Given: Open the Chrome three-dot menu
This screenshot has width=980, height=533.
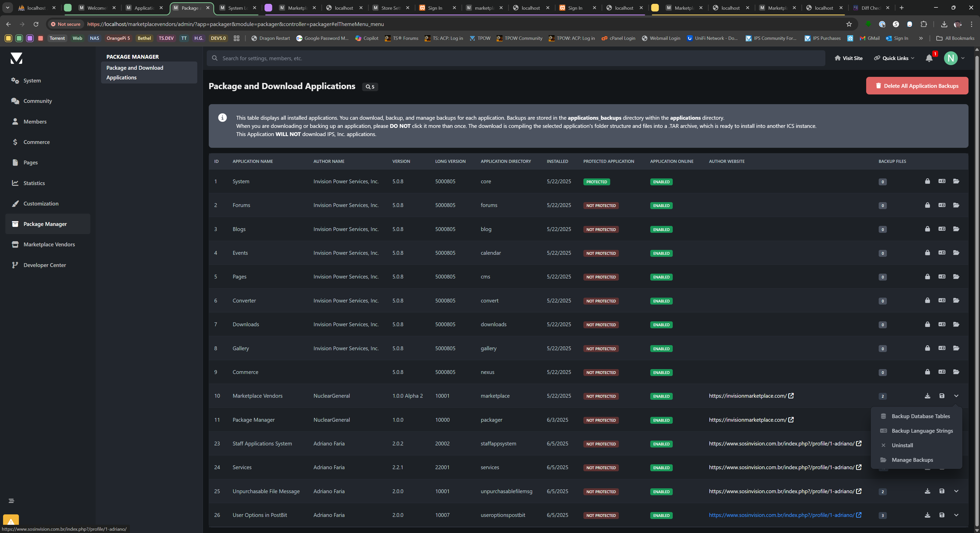Looking at the screenshot, I should pyautogui.click(x=971, y=24).
